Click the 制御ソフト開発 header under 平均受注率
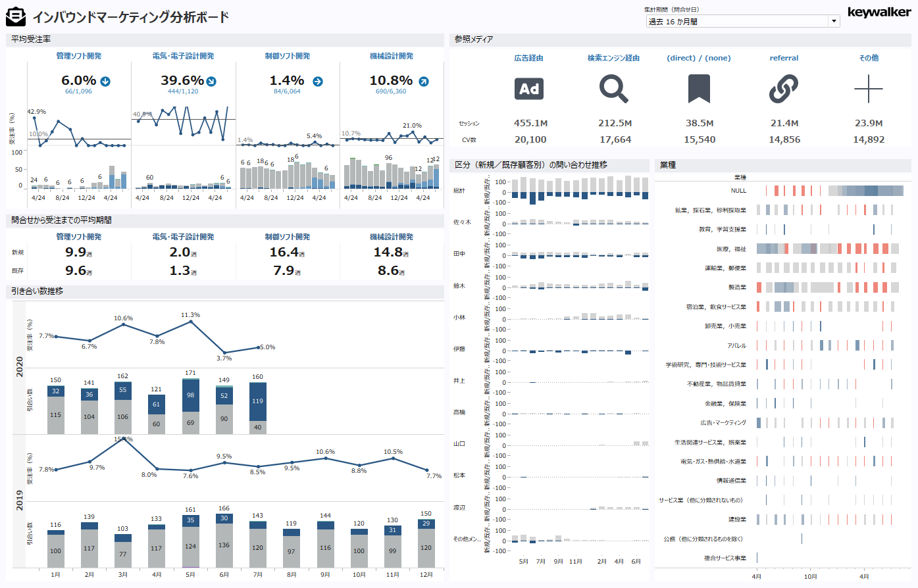Screen dimensions: 918x588 pyautogui.click(x=288, y=56)
